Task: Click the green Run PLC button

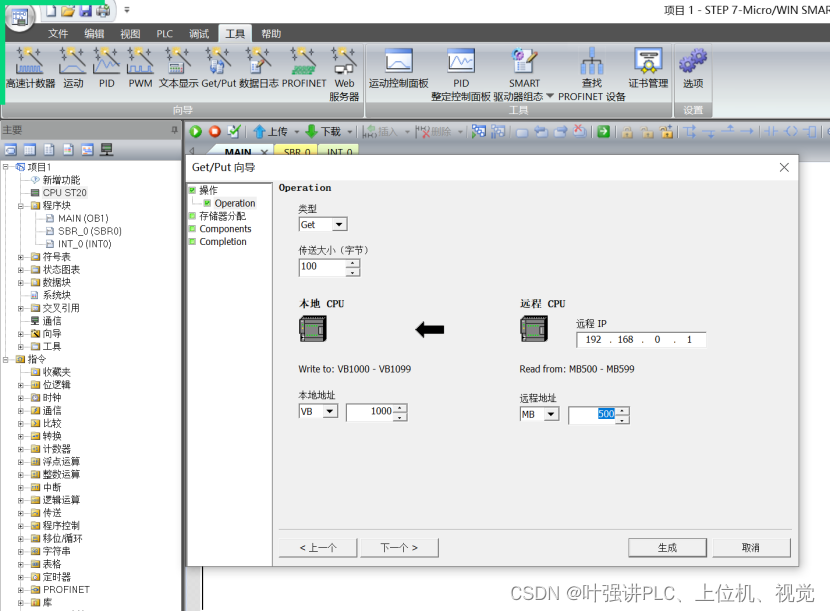Action: 196,131
